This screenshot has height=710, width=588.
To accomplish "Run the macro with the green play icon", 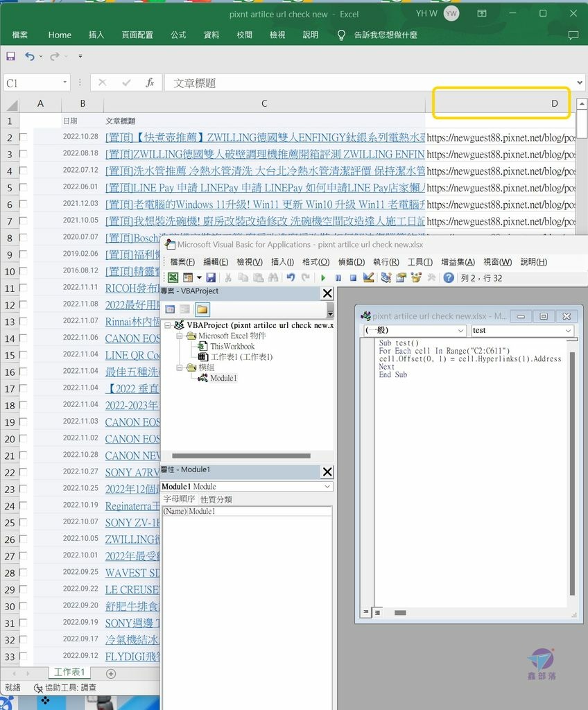I will (323, 277).
